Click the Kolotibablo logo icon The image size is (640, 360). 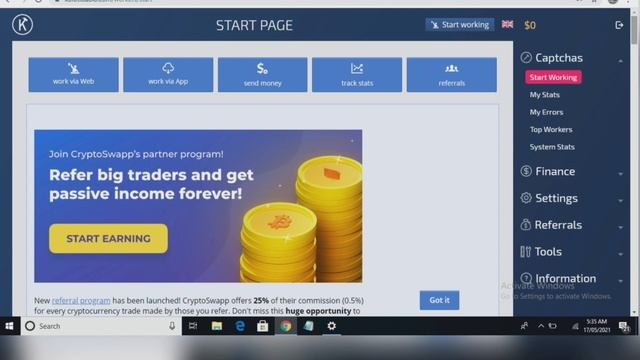(22, 24)
